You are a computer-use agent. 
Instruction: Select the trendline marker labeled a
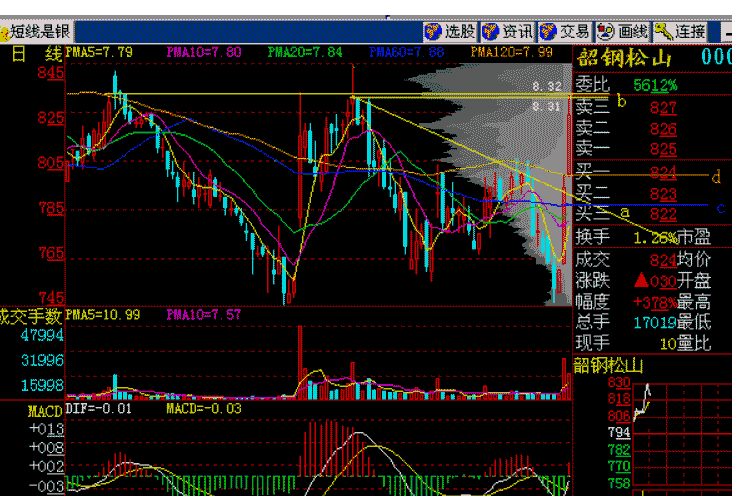(x=625, y=213)
